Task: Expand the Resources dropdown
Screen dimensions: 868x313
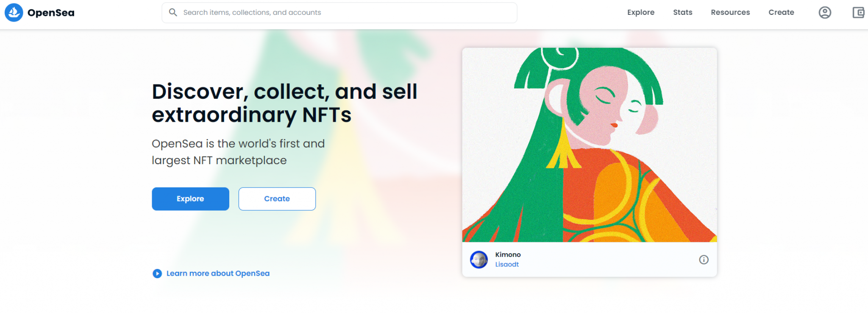Action: coord(730,12)
